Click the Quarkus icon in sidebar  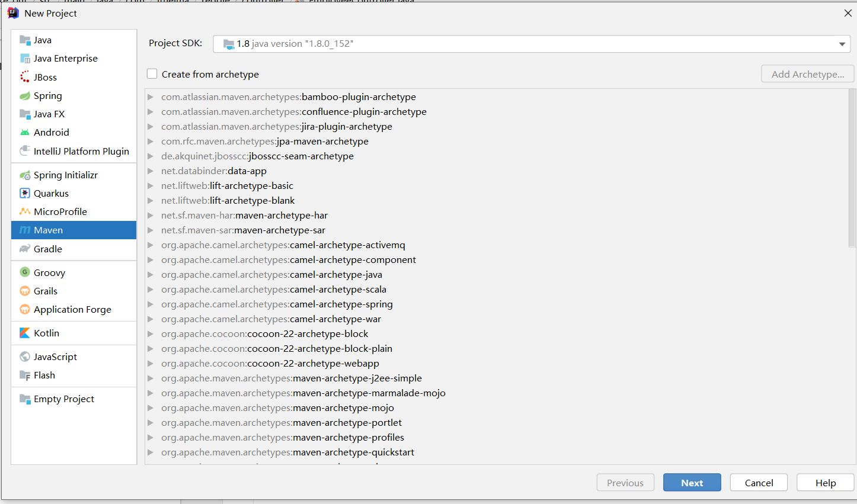(x=25, y=194)
